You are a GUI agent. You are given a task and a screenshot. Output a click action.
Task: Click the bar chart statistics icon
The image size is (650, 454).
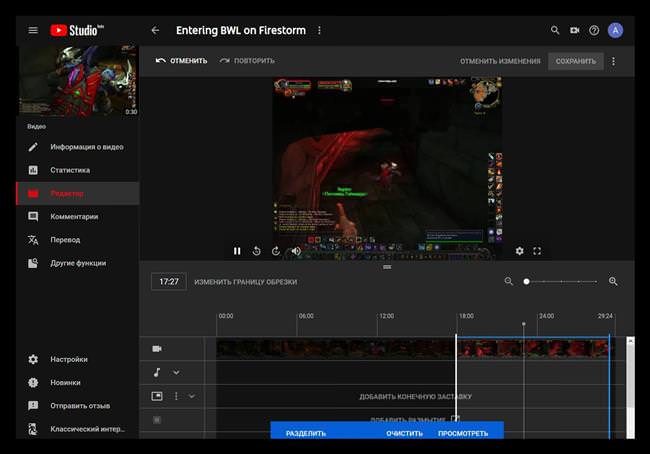(x=33, y=170)
